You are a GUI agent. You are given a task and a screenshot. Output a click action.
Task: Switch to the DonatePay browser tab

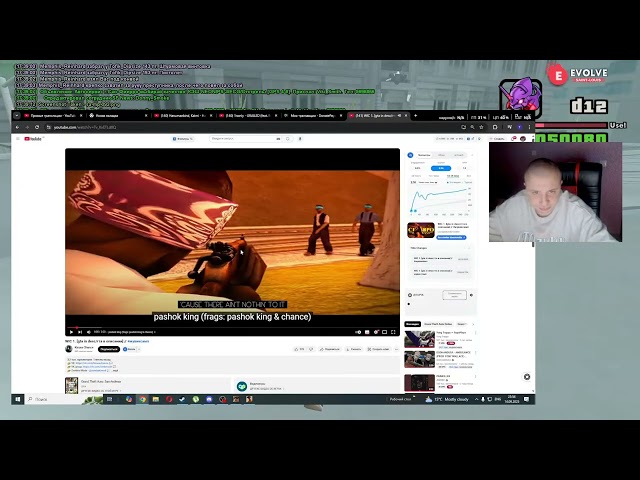pyautogui.click(x=312, y=116)
